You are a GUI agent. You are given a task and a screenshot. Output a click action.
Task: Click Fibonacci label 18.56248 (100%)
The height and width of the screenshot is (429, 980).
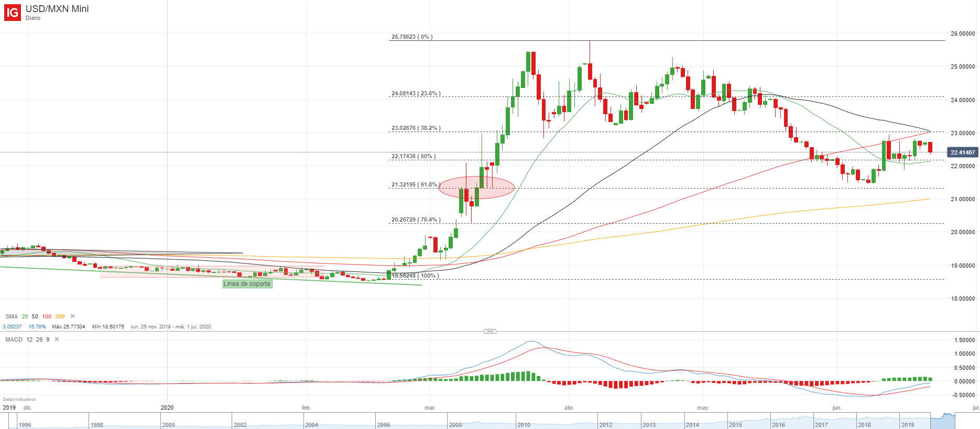pos(415,276)
